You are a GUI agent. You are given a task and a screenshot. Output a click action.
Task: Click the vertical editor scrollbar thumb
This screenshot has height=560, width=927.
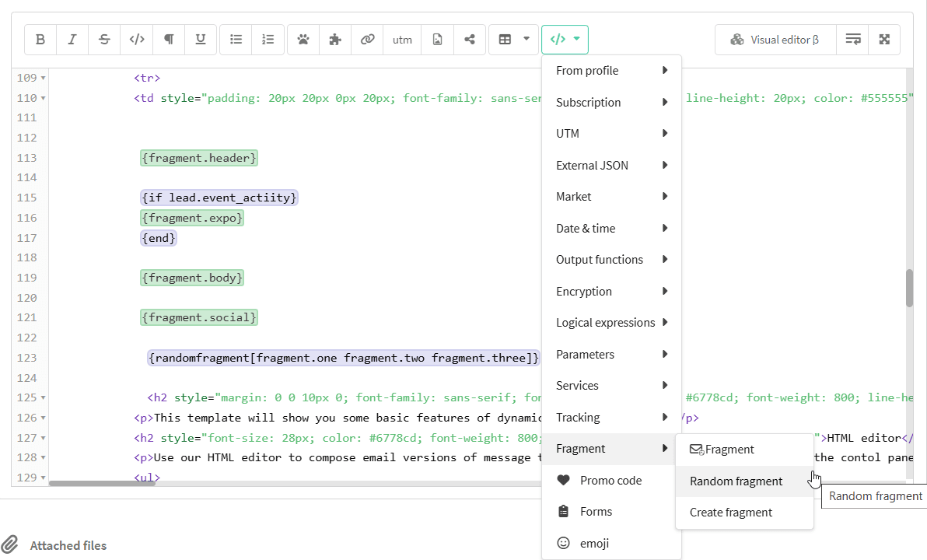point(909,288)
